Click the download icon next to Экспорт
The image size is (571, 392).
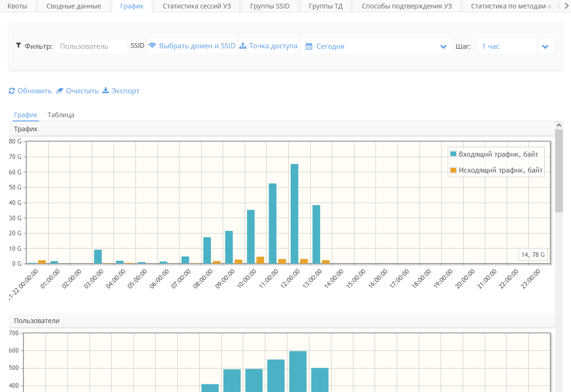pos(105,90)
